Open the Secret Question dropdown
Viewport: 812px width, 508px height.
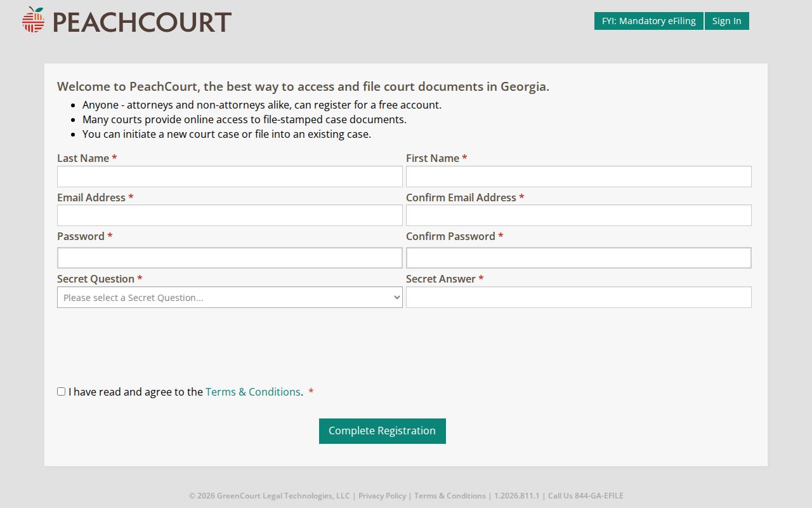click(230, 297)
